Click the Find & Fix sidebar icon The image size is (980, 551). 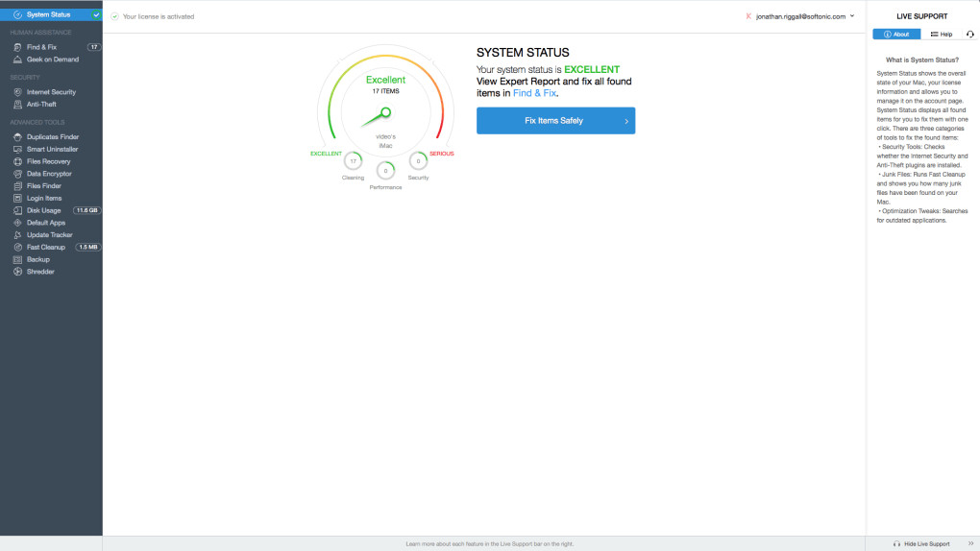[17, 47]
